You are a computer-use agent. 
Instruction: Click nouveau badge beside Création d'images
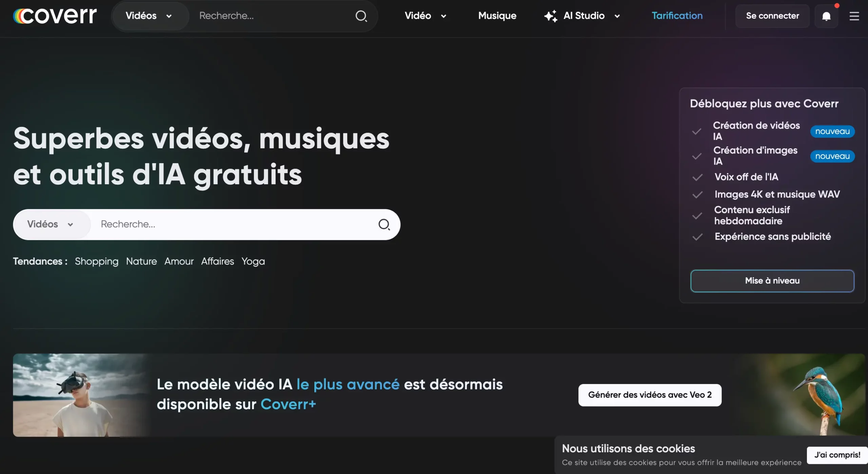click(832, 156)
